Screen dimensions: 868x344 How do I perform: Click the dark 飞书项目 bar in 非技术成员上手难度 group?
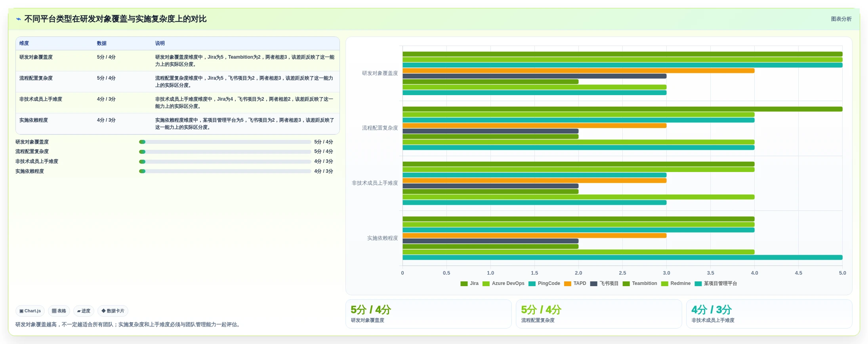[490, 186]
